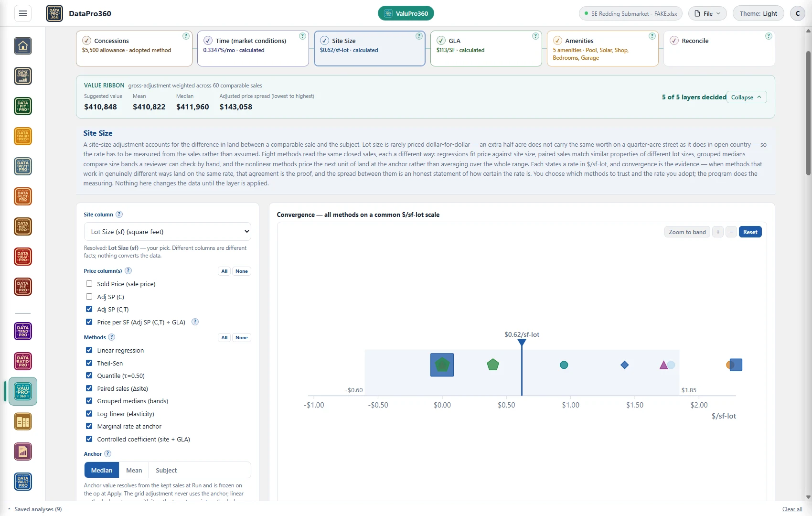Open the hamburger menu

click(22, 13)
